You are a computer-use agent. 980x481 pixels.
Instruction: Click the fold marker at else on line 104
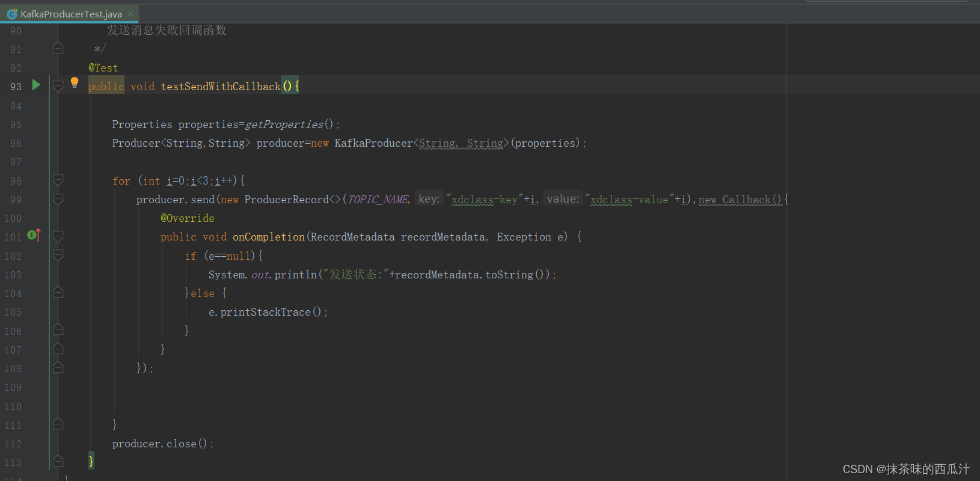[x=58, y=293]
